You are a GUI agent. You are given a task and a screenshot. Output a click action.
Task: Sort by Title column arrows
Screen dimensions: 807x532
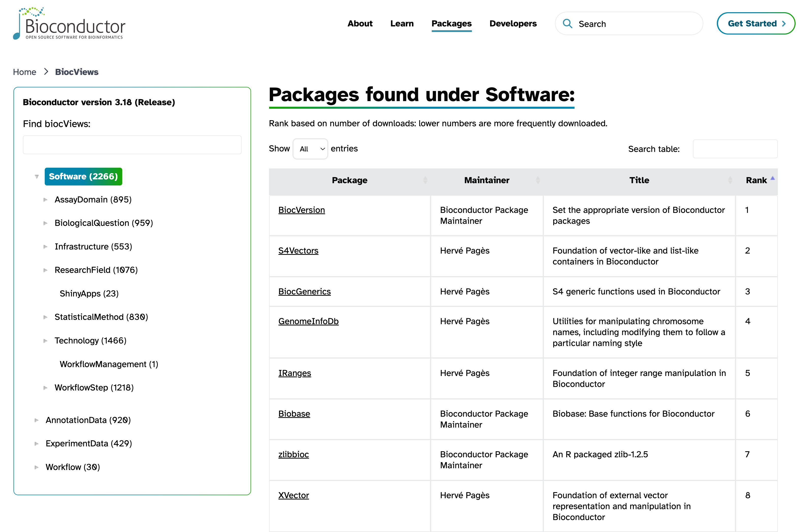coord(730,180)
